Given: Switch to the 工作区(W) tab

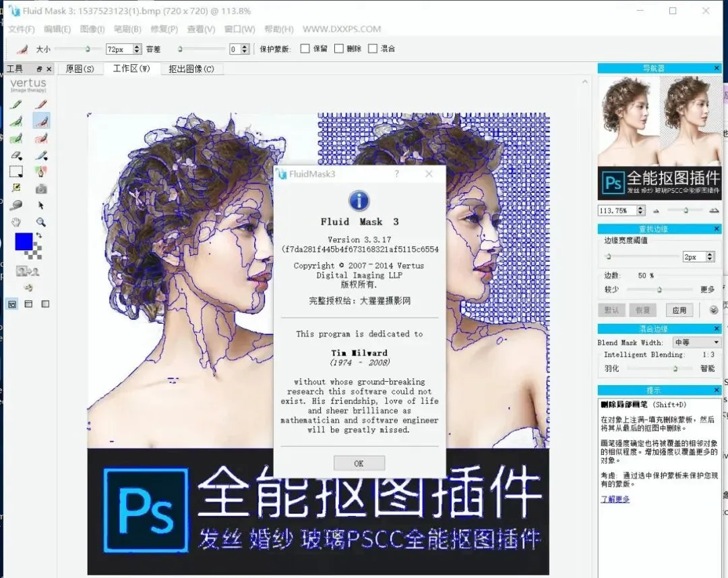Looking at the screenshot, I should click(131, 68).
